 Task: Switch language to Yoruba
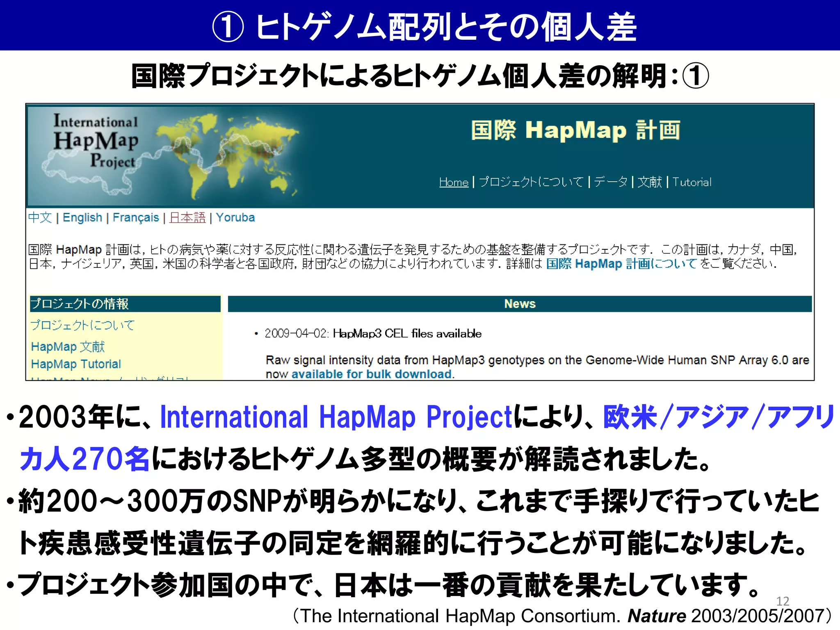click(235, 217)
